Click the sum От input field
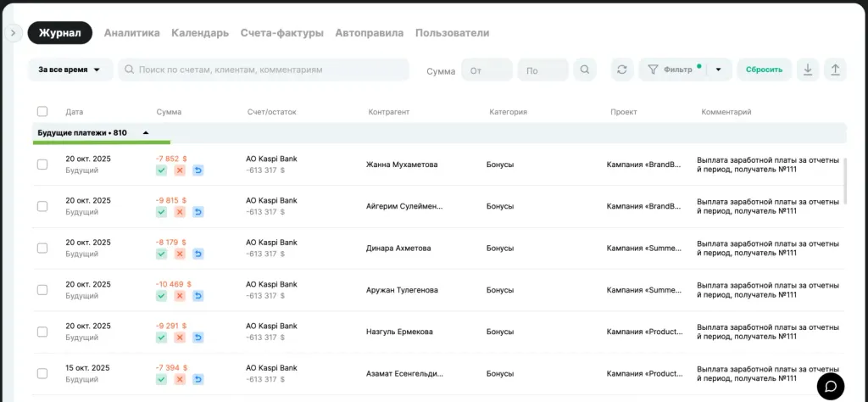Screen dimensions: 868x402 (x=487, y=70)
